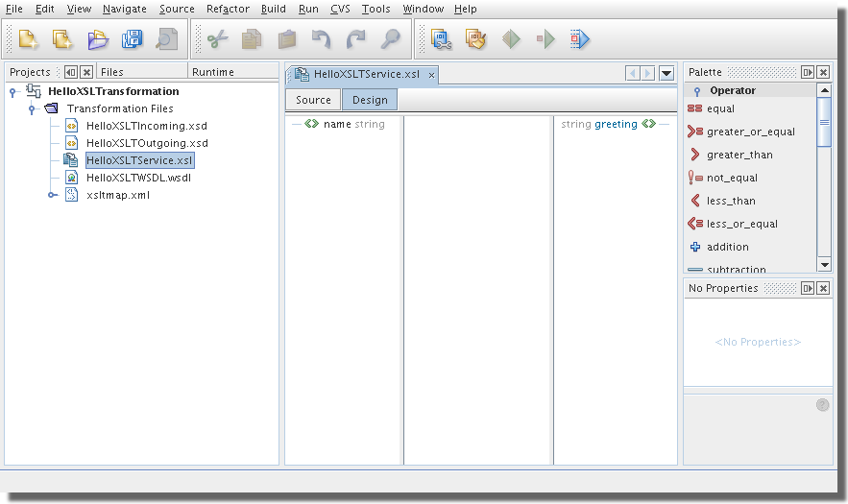Open the Tools menu

pos(376,10)
